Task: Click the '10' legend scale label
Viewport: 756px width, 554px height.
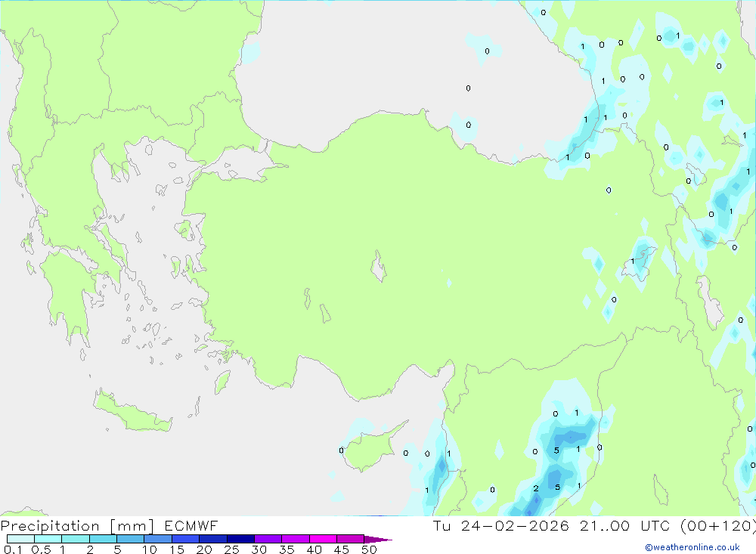Action: click(x=150, y=549)
